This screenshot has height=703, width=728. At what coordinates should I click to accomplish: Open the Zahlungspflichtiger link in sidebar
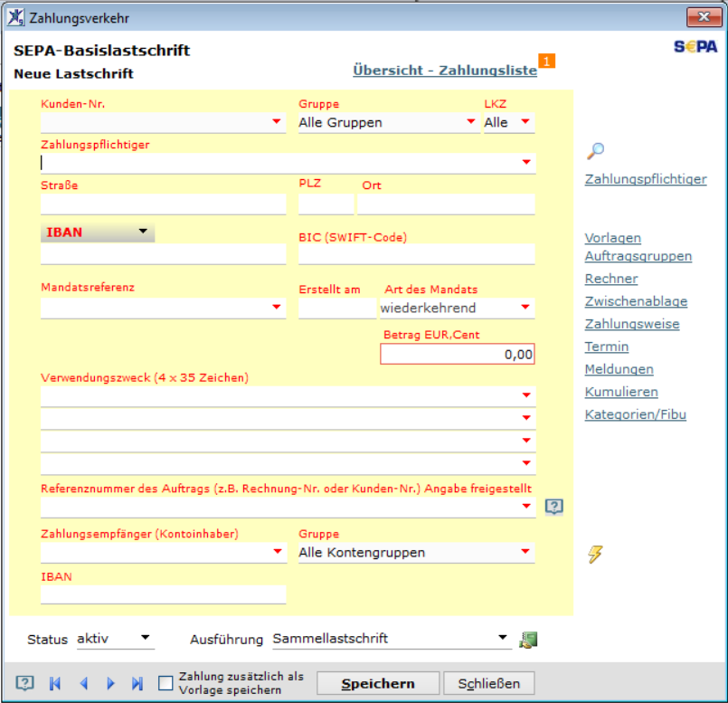coord(646,179)
